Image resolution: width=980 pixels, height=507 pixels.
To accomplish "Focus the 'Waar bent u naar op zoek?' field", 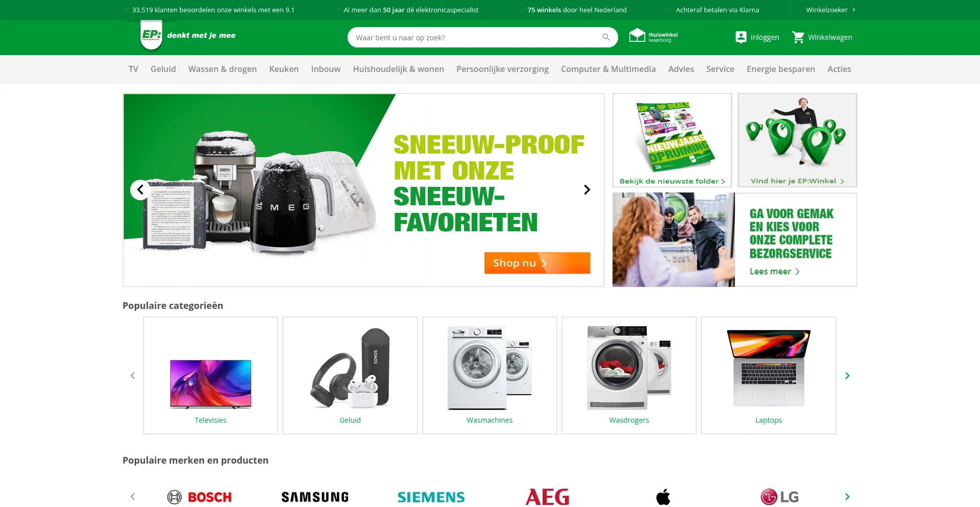I will tap(475, 37).
